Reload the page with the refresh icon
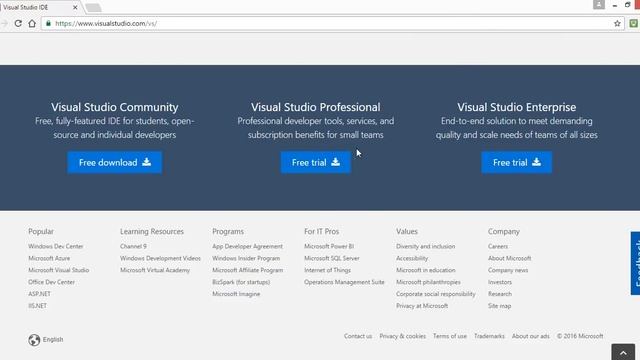 coord(18,23)
